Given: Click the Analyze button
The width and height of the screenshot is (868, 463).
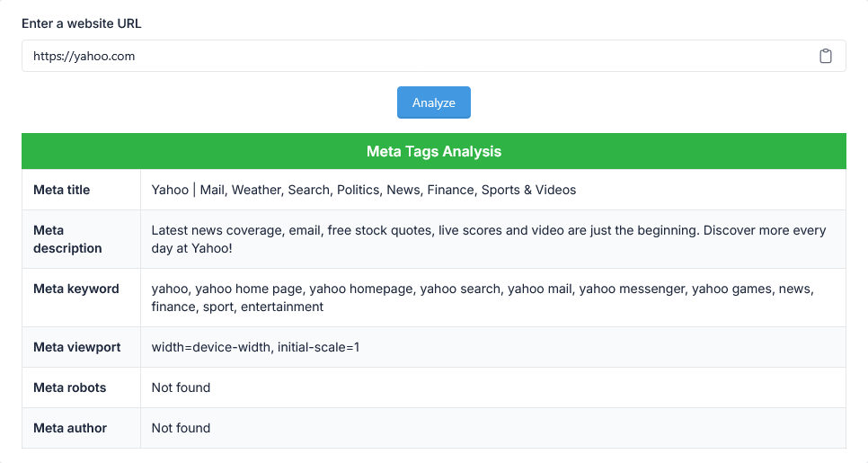Looking at the screenshot, I should click(434, 102).
